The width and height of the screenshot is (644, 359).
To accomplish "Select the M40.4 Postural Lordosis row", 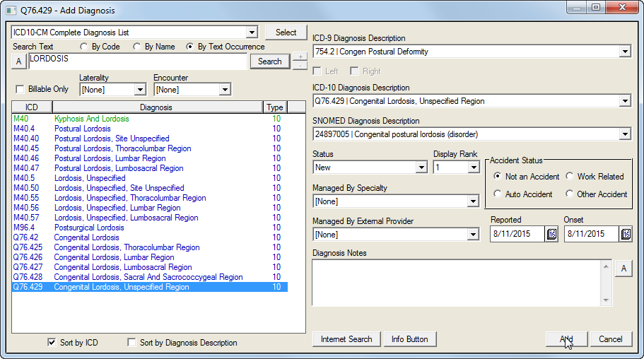I will pyautogui.click(x=82, y=129).
